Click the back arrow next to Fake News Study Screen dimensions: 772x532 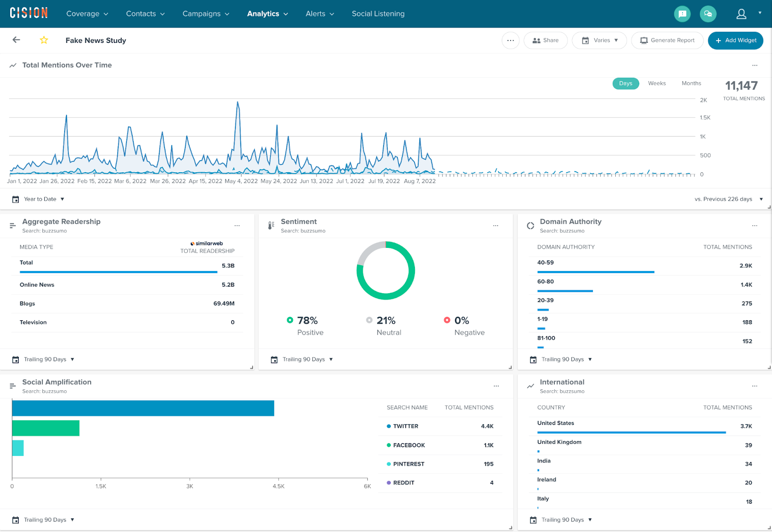pos(16,40)
